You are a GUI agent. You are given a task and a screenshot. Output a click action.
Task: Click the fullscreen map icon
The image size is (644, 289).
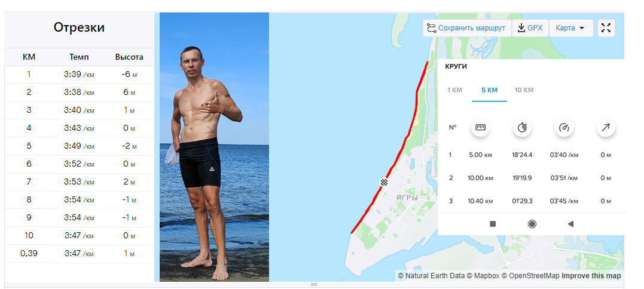click(x=606, y=28)
